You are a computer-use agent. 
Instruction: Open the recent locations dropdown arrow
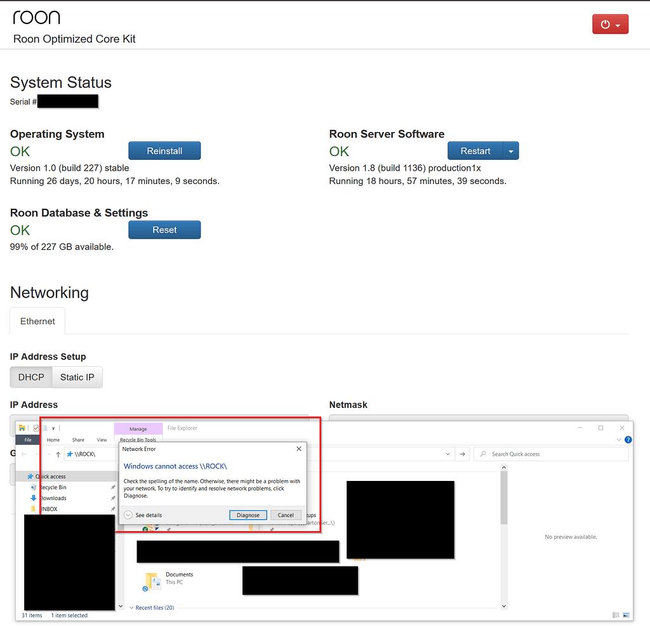(x=49, y=454)
